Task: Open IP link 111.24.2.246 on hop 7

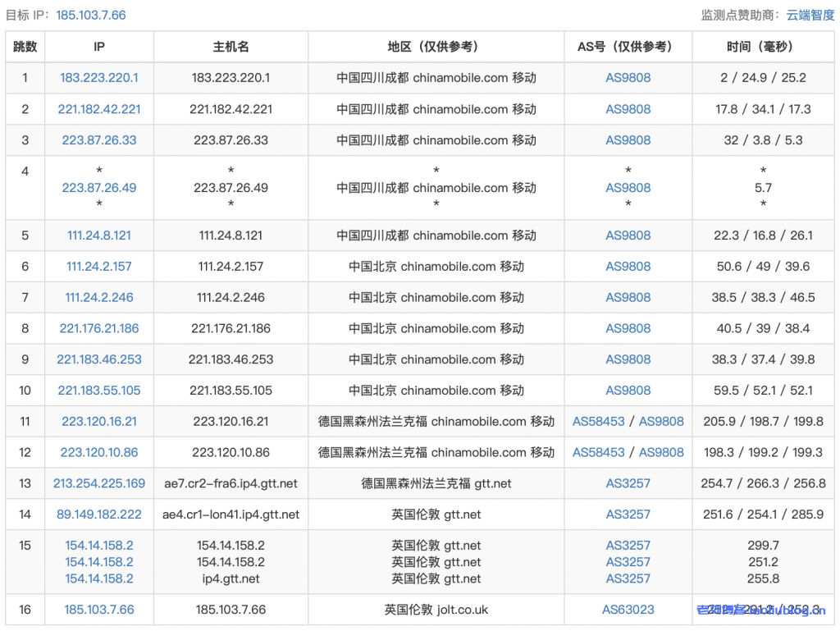Action: tap(98, 297)
